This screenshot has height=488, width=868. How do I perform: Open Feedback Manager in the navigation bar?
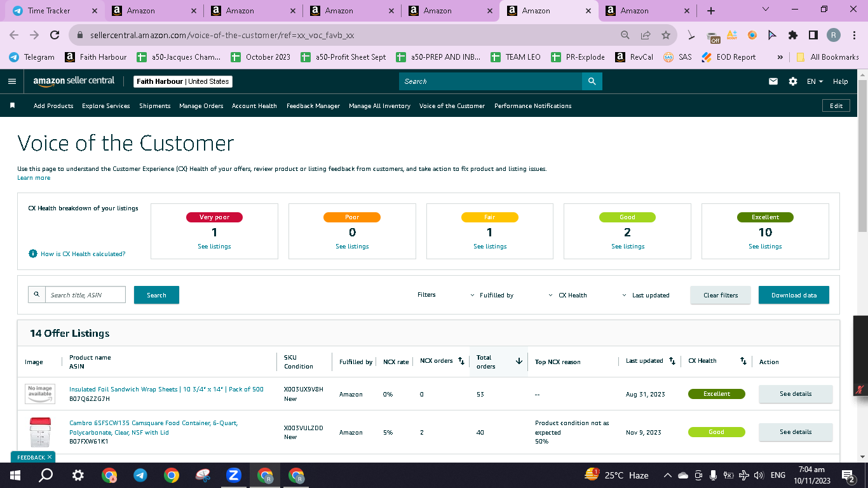[x=313, y=105]
